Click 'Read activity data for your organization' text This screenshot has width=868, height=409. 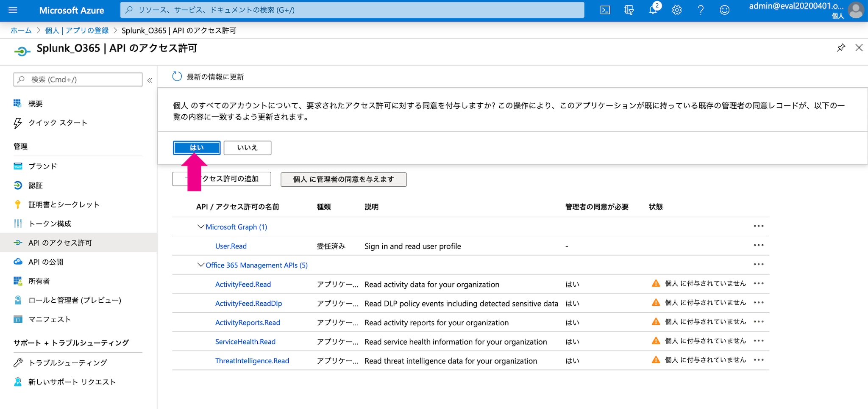(x=432, y=285)
